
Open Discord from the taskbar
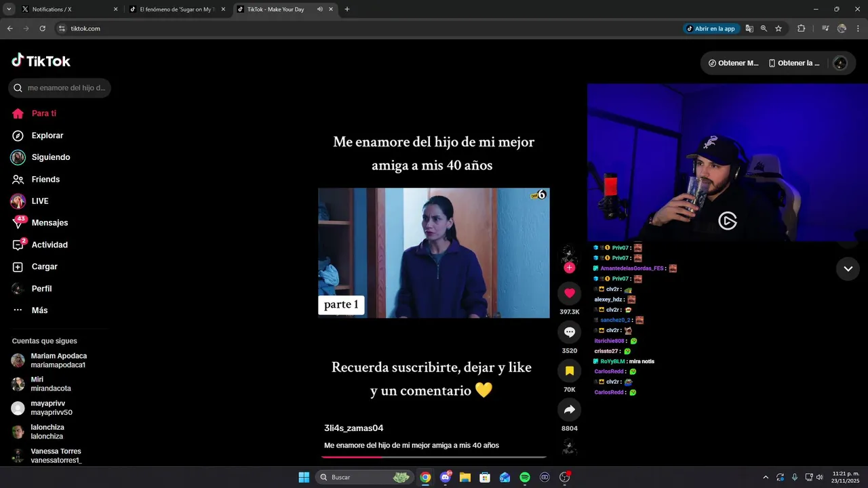point(446,477)
